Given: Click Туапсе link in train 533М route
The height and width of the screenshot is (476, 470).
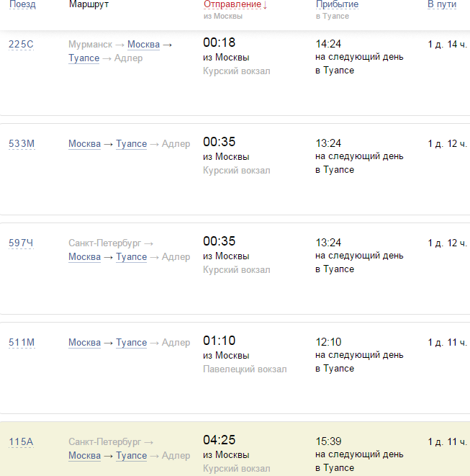Looking at the screenshot, I should point(131,144).
